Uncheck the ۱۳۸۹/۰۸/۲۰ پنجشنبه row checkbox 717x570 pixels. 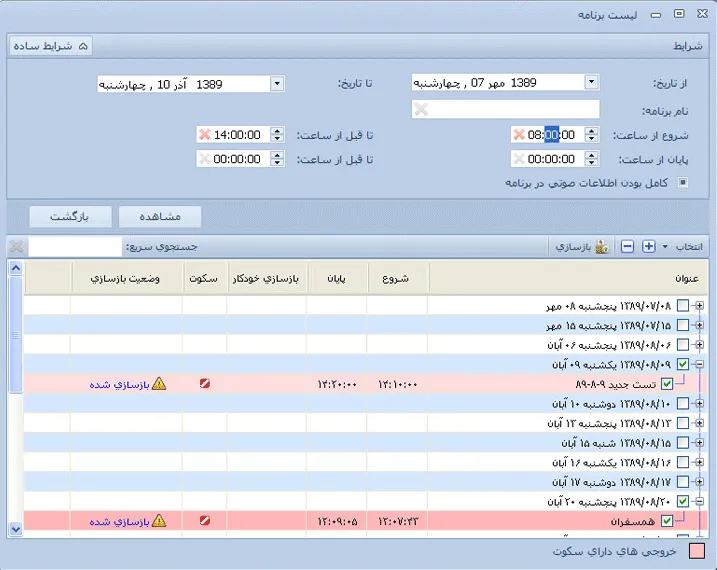tap(683, 501)
